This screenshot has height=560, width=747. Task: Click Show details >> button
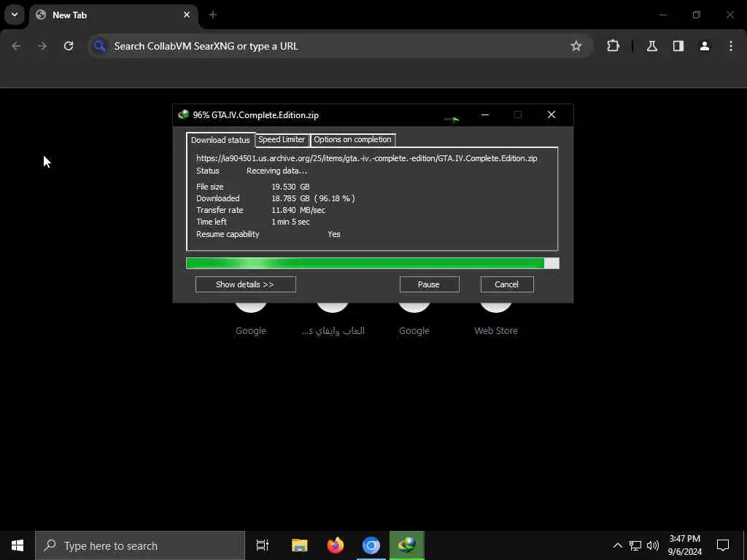[245, 284]
